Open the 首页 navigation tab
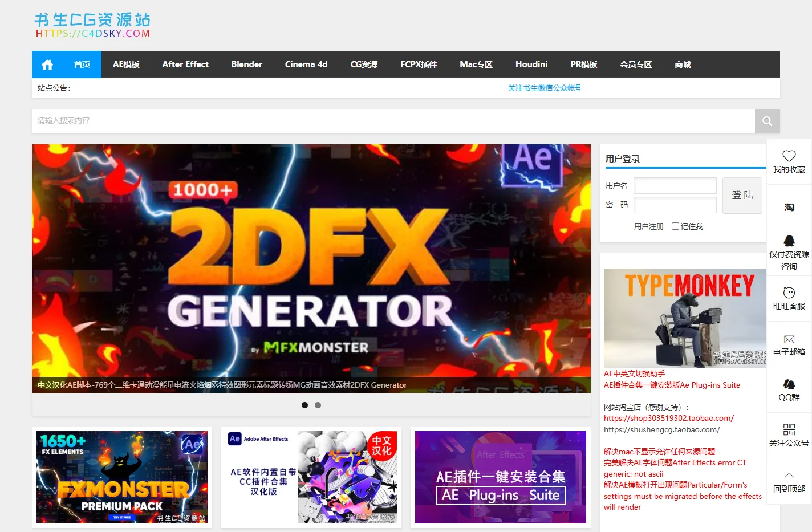The height and width of the screenshot is (532, 812). tap(82, 64)
